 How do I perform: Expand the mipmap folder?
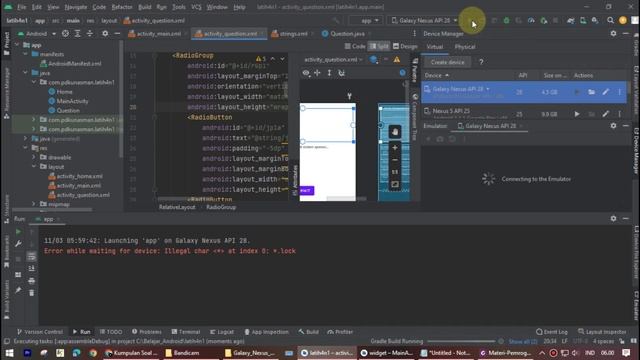[x=34, y=204]
